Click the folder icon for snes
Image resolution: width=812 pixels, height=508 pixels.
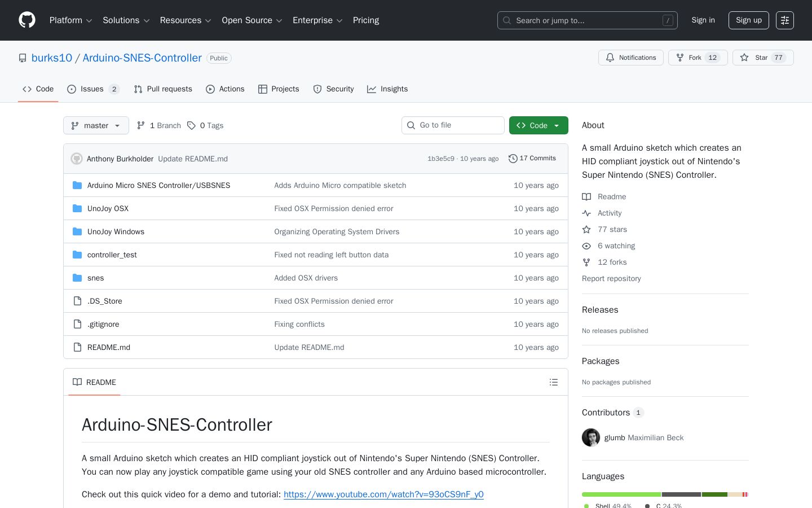click(77, 278)
